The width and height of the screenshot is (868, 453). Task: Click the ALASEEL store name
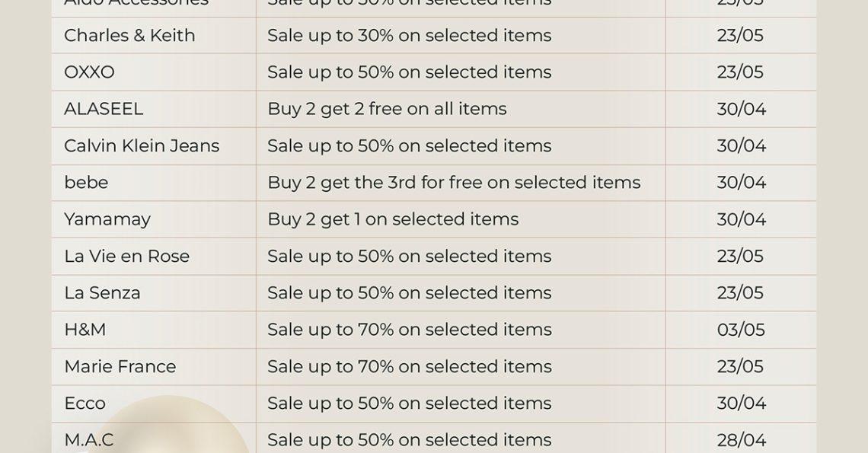(x=104, y=109)
